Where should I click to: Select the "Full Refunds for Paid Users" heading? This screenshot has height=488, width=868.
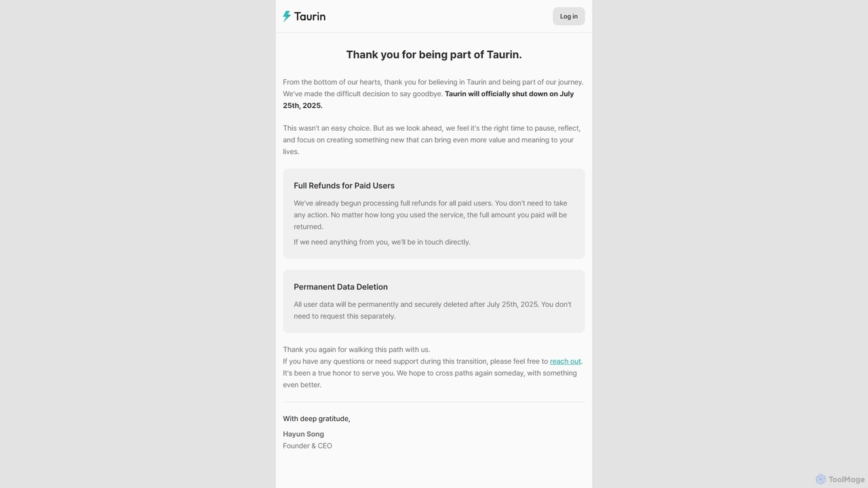[344, 186]
